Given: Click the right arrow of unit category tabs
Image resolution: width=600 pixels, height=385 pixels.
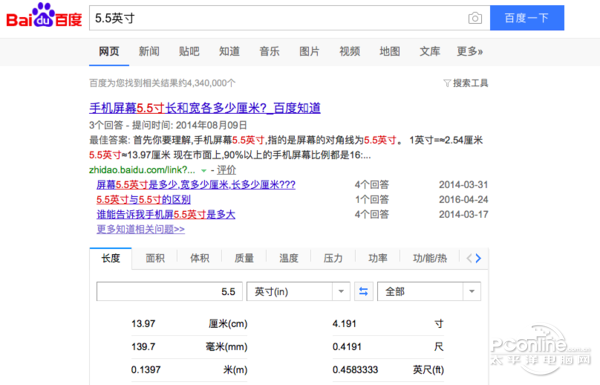Looking at the screenshot, I should [x=478, y=258].
